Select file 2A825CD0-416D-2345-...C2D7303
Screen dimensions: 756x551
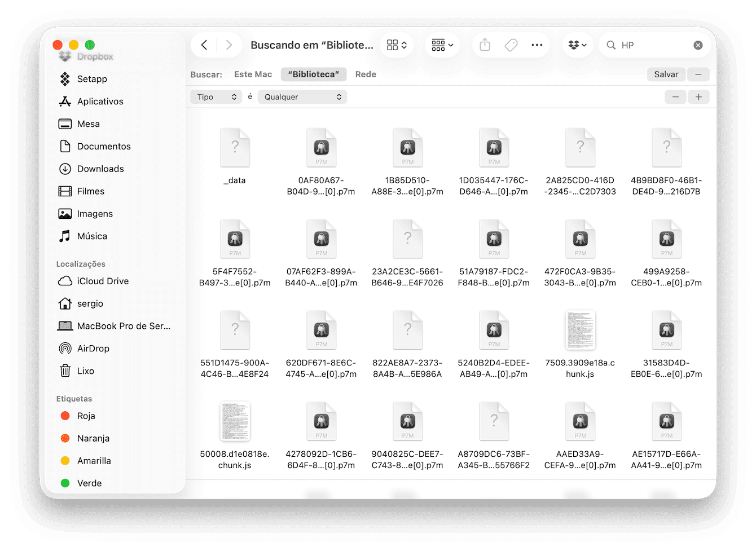pyautogui.click(x=580, y=149)
